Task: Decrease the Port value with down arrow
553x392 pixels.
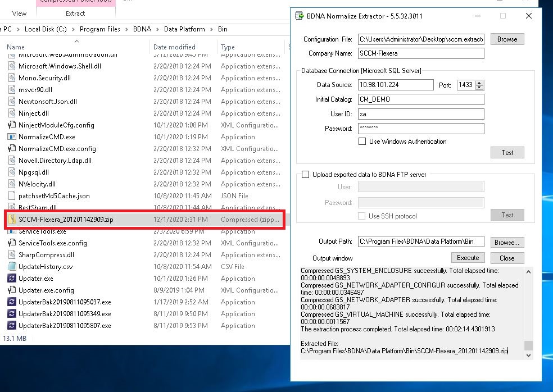Action: (479, 87)
